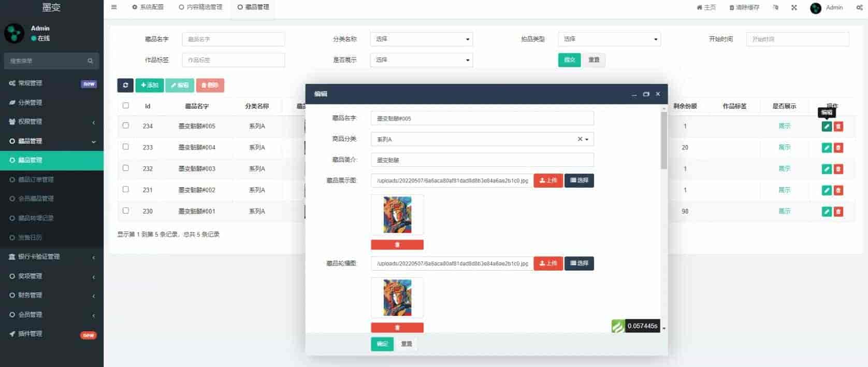
Task: Check the checkbox for row 231
Action: 126,189
